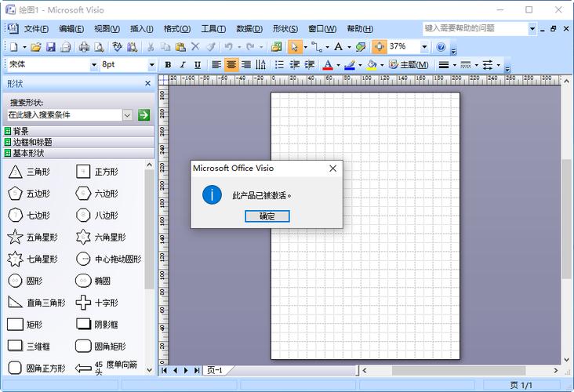
Task: Select the Connector tool
Action: (315, 47)
